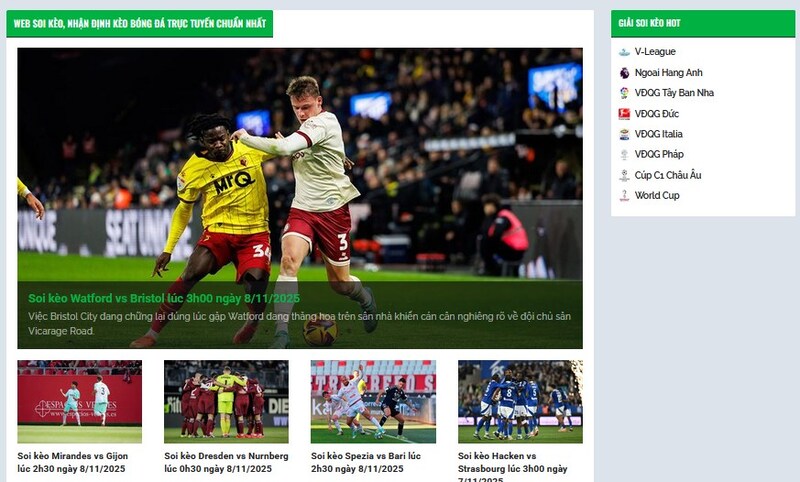Open the Spezia vs Bari thumbnail
This screenshot has width=800, height=482.
coord(373,402)
